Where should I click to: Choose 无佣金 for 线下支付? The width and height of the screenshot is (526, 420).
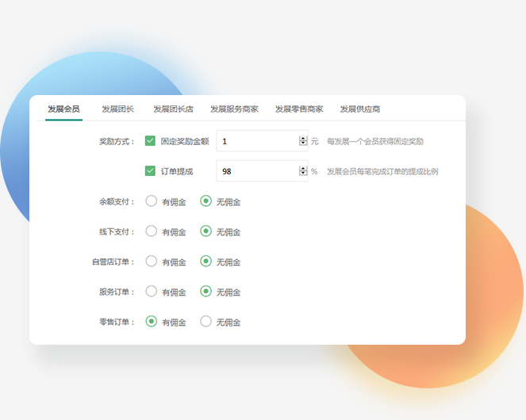point(205,231)
